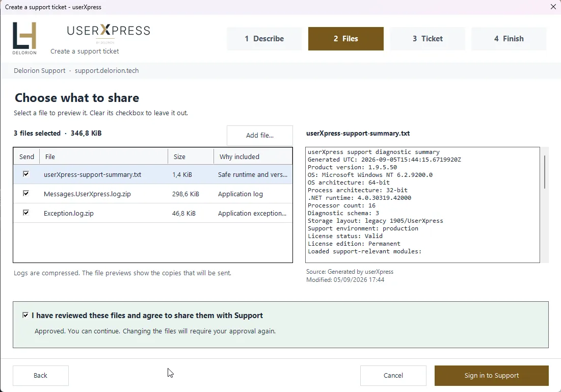Image resolution: width=561 pixels, height=392 pixels.
Task: Click the Application log reason cell
Action: 241,194
